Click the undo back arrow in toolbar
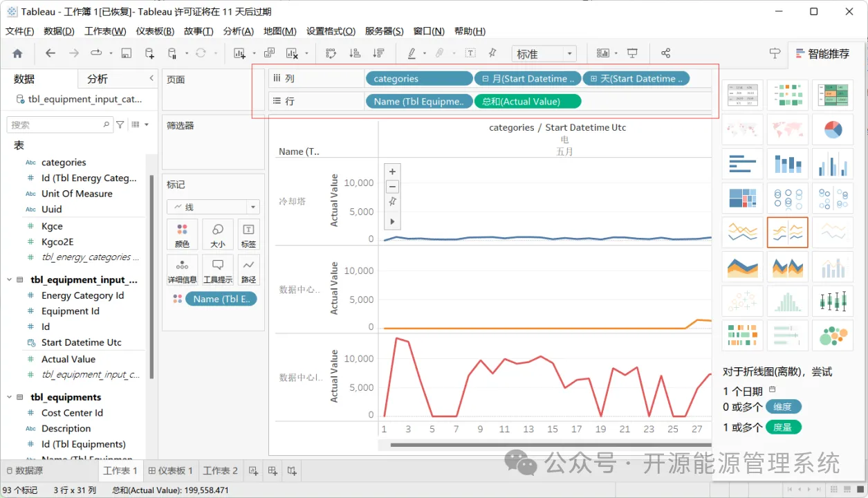Screen dimensions: 868x498 (50, 53)
